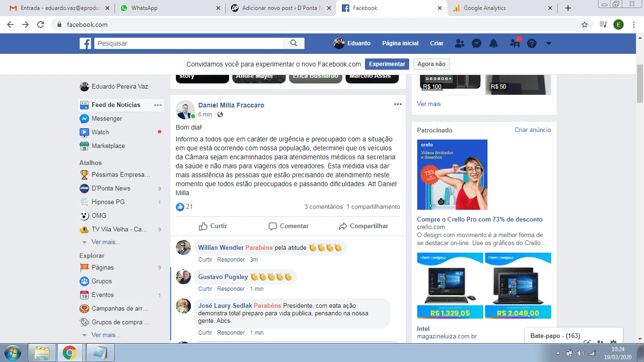Image resolution: width=644 pixels, height=362 pixels.
Task: Click into the Pesquisar search field
Action: (189, 43)
